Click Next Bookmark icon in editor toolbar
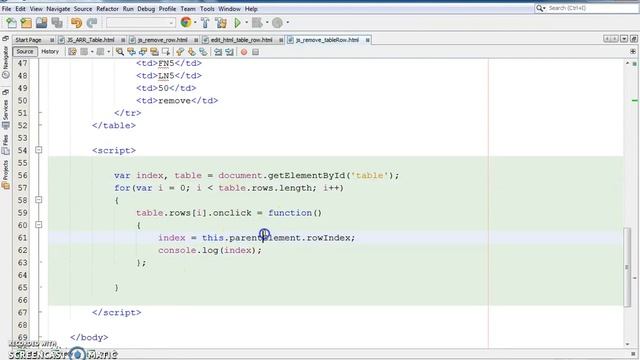 (x=191, y=52)
